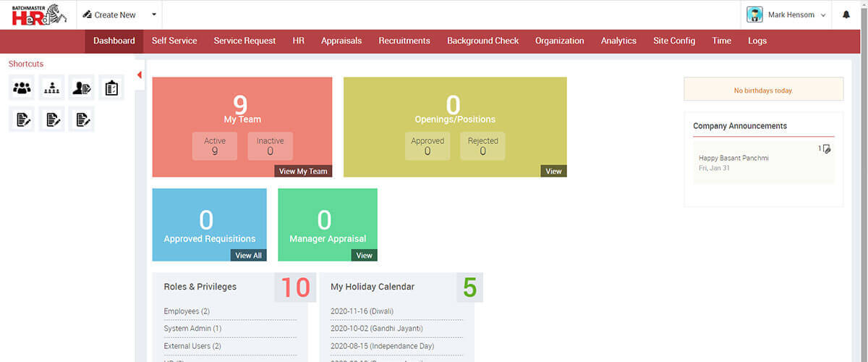Click the organization hierarchy shortcut icon
The width and height of the screenshot is (868, 362).
(x=52, y=88)
